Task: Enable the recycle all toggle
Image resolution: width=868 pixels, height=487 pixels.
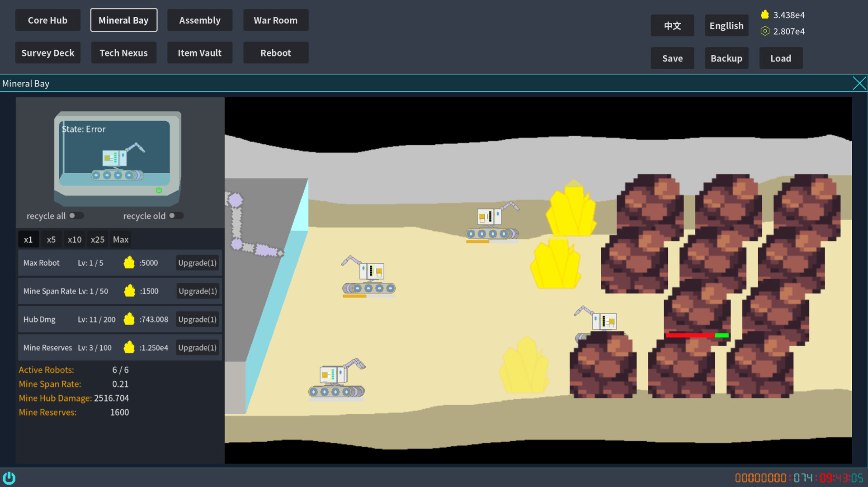Action: (x=77, y=216)
